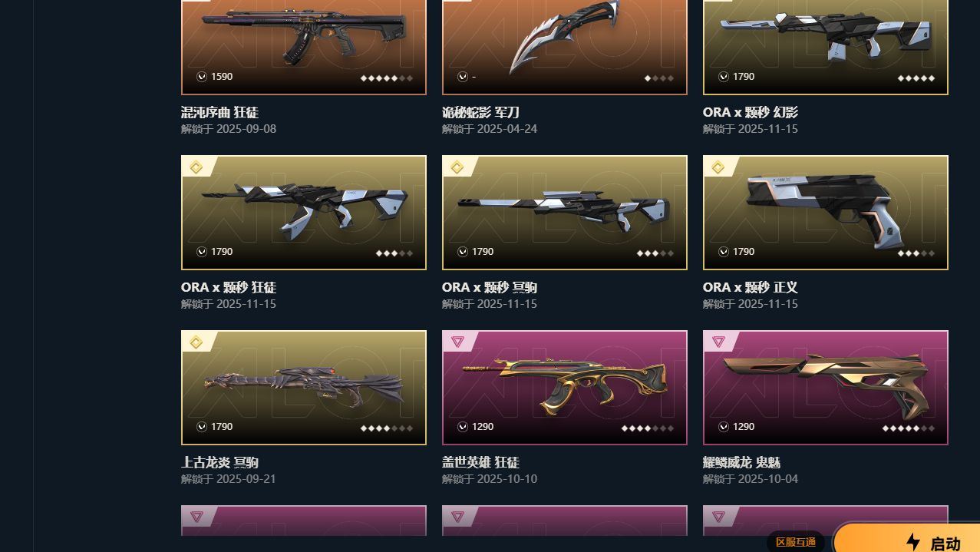Open 诡秘蛇影 军刀 knife skin thumbnail
The height and width of the screenshot is (552, 980).
[x=565, y=46]
